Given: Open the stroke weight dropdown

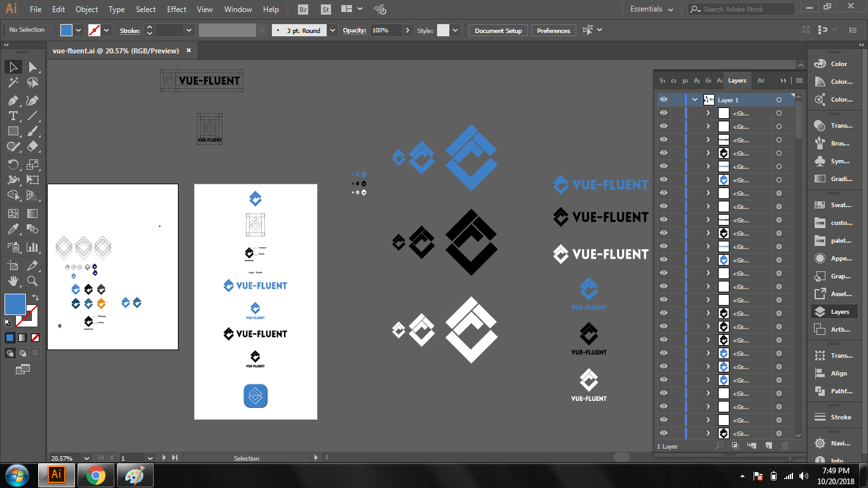Looking at the screenshot, I should 189,30.
